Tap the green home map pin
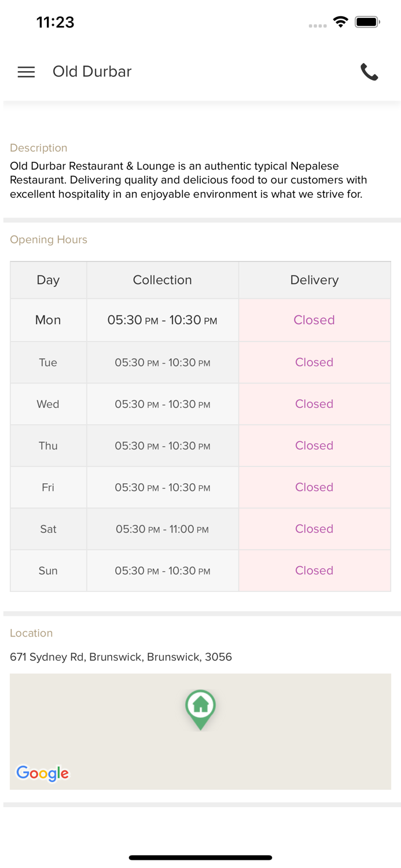Image resolution: width=401 pixels, height=868 pixels. [x=200, y=707]
